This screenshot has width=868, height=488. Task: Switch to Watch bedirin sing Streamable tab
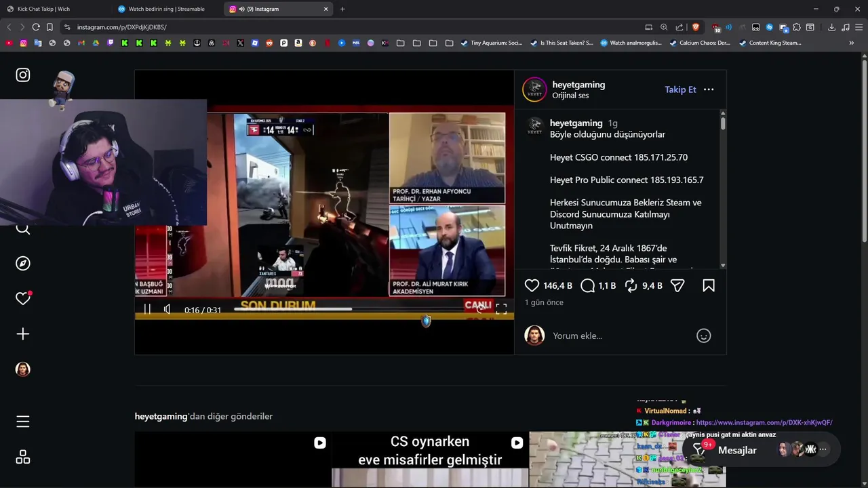(x=166, y=9)
